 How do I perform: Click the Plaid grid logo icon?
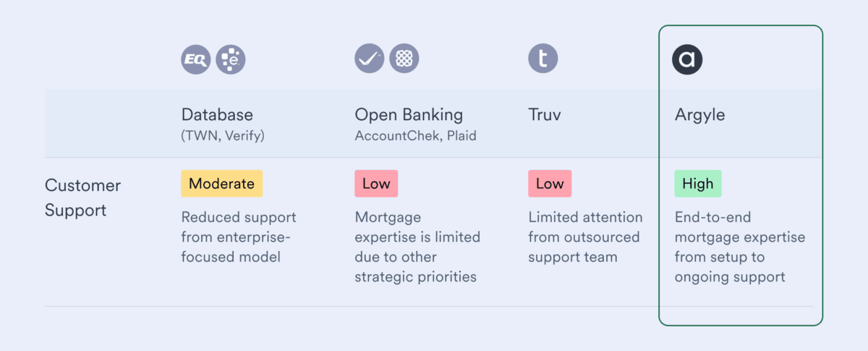[404, 59]
